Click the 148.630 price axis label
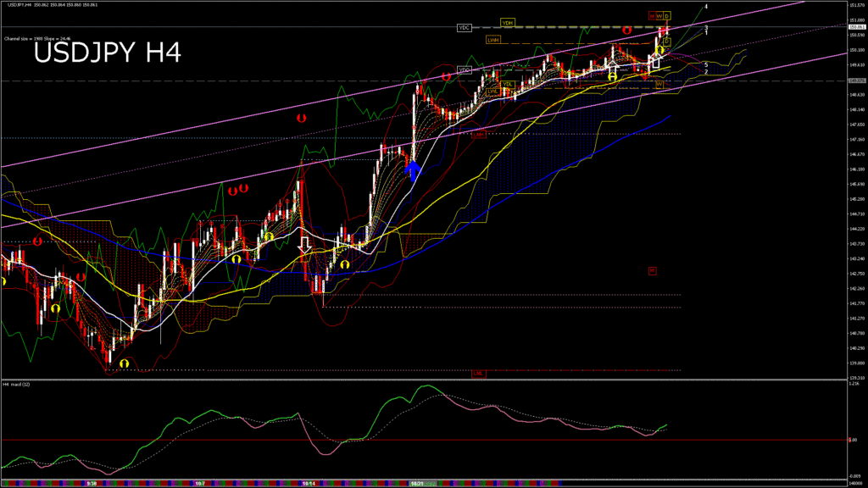This screenshot has height=488, width=868. tap(856, 95)
